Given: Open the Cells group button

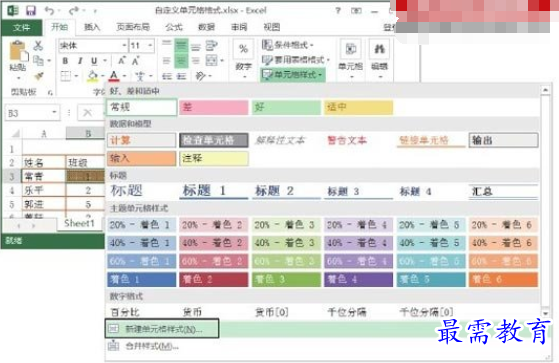Looking at the screenshot, I should (x=351, y=59).
